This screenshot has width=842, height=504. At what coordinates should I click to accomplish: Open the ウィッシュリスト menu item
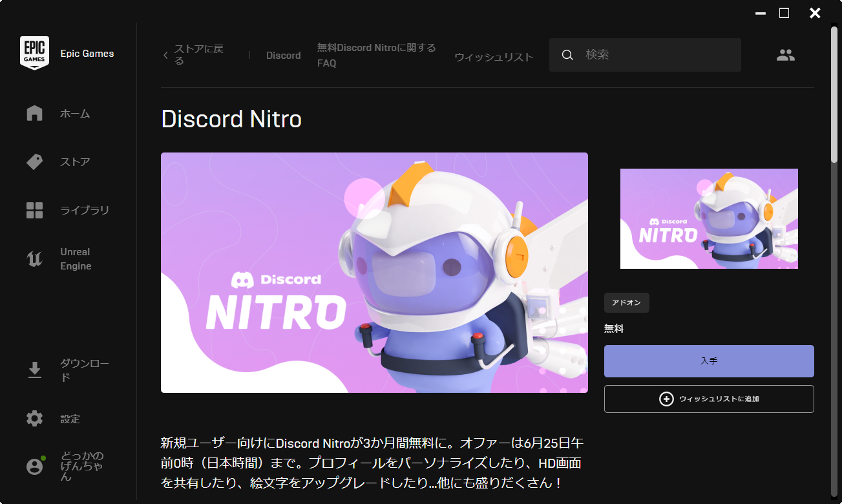[494, 57]
